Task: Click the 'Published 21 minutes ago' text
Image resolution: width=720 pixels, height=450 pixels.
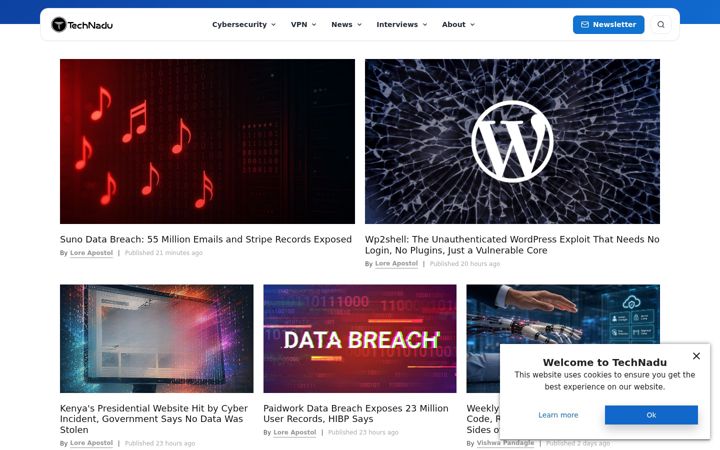Action: (163, 253)
